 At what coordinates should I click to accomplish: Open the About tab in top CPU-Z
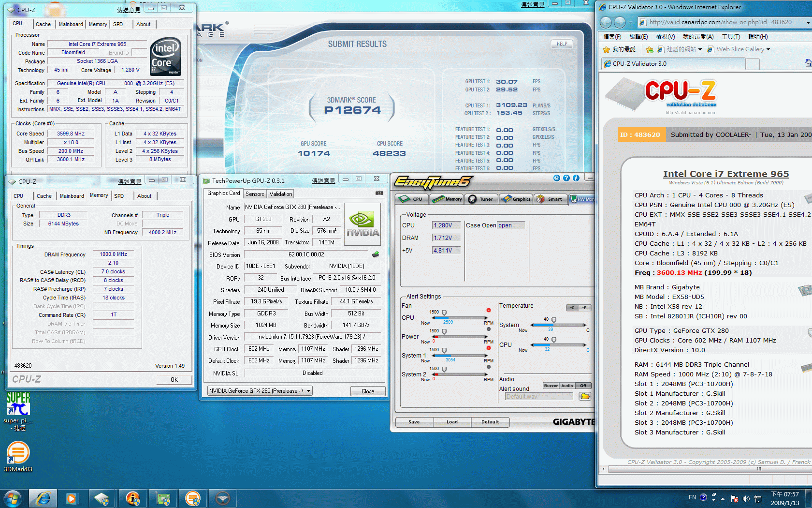[x=143, y=24]
